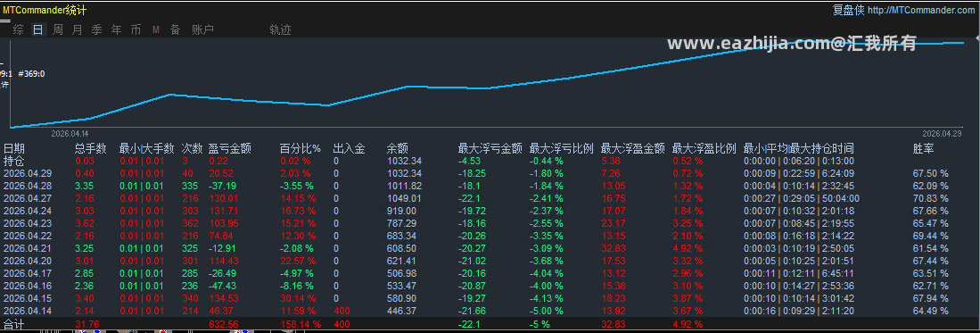This screenshot has width=980, height=333.
Task: Click the 最大浮盈比例 column header
Action: pos(704,148)
